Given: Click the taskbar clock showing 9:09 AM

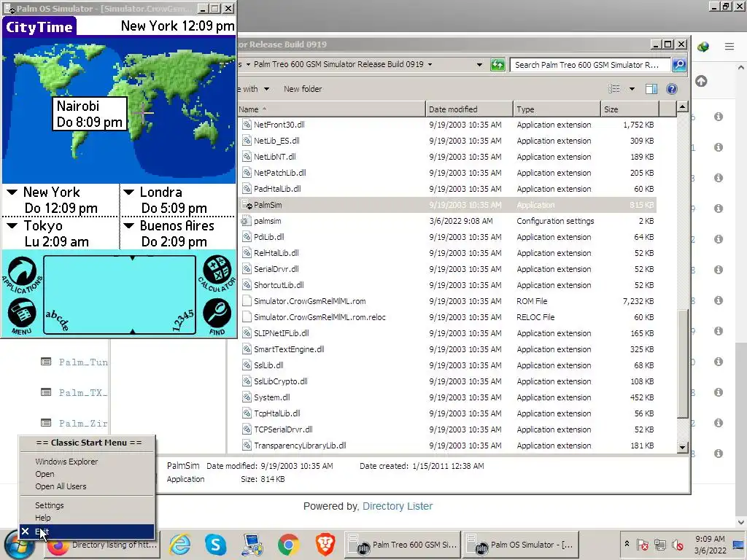Looking at the screenshot, I should [x=709, y=544].
